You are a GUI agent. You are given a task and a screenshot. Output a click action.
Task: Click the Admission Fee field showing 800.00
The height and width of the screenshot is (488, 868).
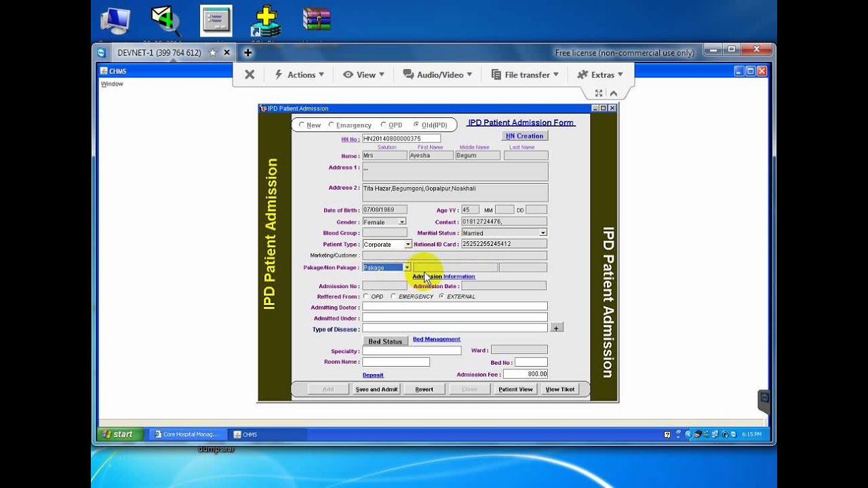pos(526,374)
